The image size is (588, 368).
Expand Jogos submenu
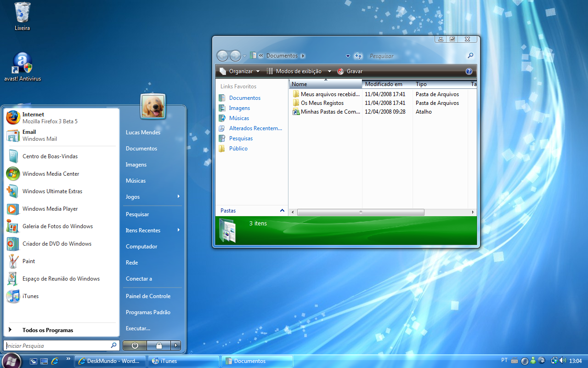152,197
